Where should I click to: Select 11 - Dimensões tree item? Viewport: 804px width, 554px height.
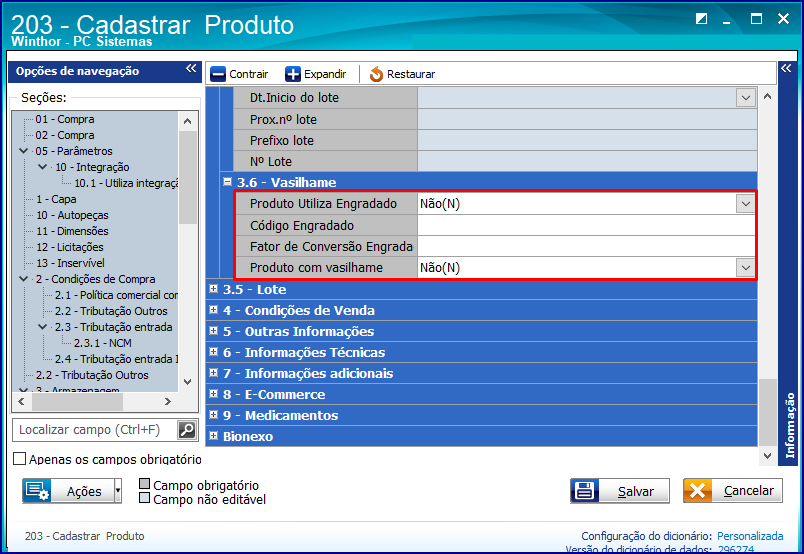(72, 231)
